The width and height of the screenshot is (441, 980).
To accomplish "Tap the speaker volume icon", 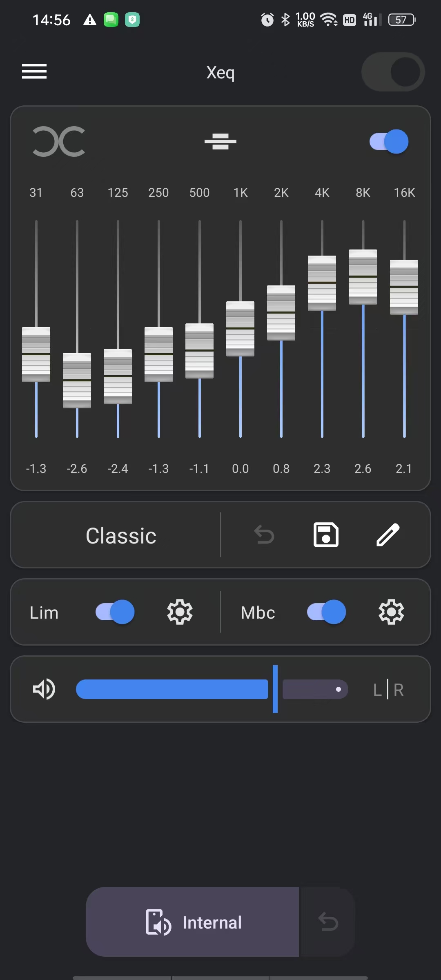I will [44, 689].
